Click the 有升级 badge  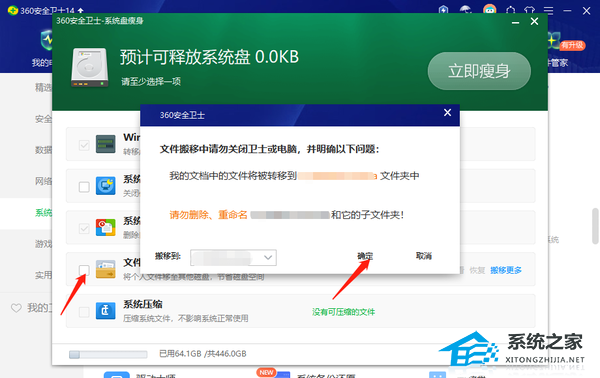(572, 46)
